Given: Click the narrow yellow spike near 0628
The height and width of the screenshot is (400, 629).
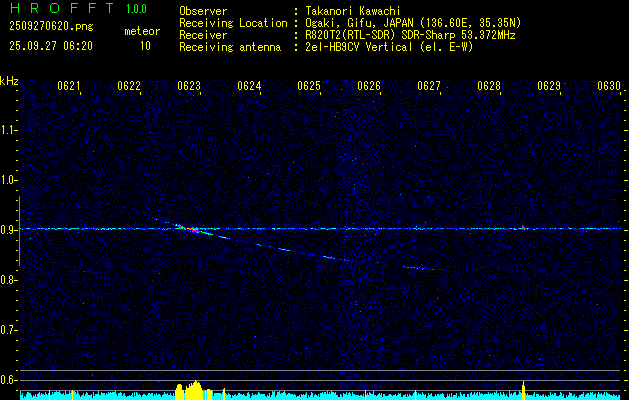Looking at the screenshot, I should 523,388.
